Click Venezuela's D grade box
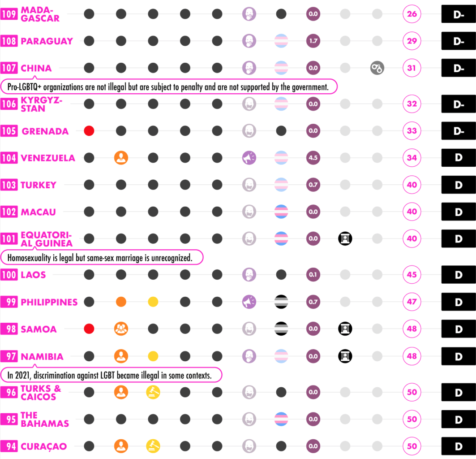Screen dimensions: 476x459 point(459,158)
